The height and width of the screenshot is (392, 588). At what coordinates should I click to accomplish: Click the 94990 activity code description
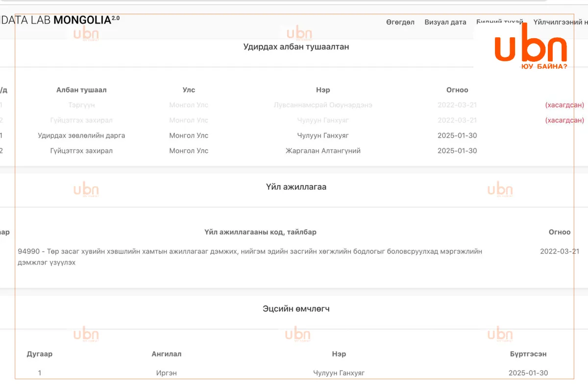point(250,257)
